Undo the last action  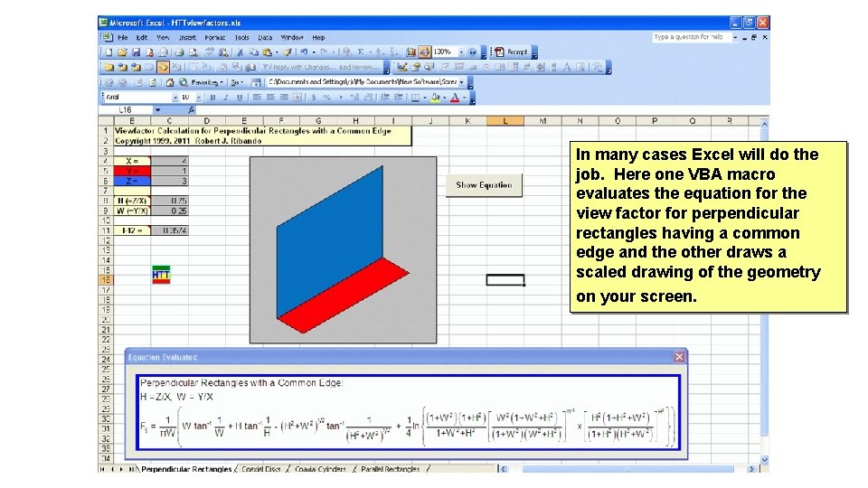point(304,52)
